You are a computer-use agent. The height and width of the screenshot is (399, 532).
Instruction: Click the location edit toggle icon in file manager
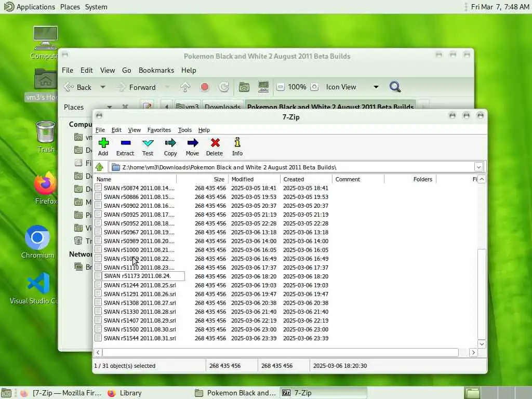(147, 106)
